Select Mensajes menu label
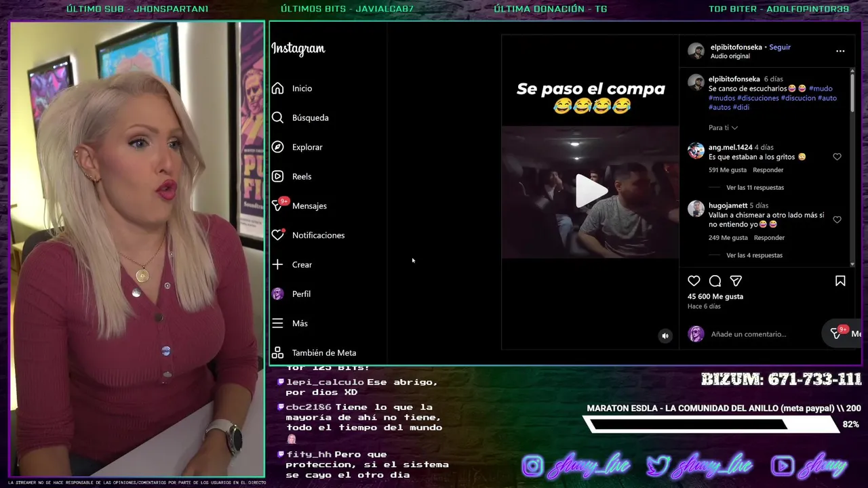This screenshot has height=488, width=868. coord(309,206)
